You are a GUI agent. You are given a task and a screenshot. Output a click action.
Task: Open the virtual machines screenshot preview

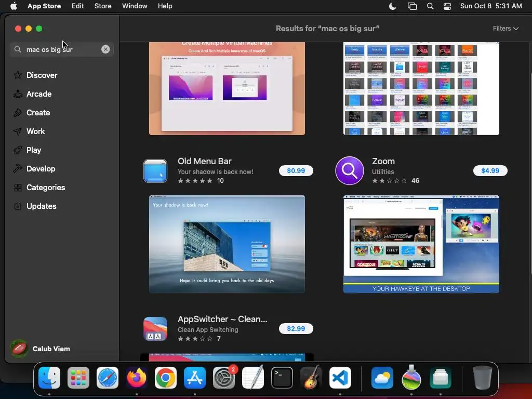[x=227, y=88]
